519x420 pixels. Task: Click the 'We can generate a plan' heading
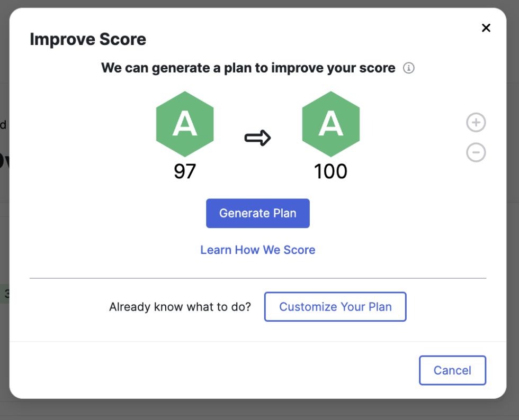(248, 68)
